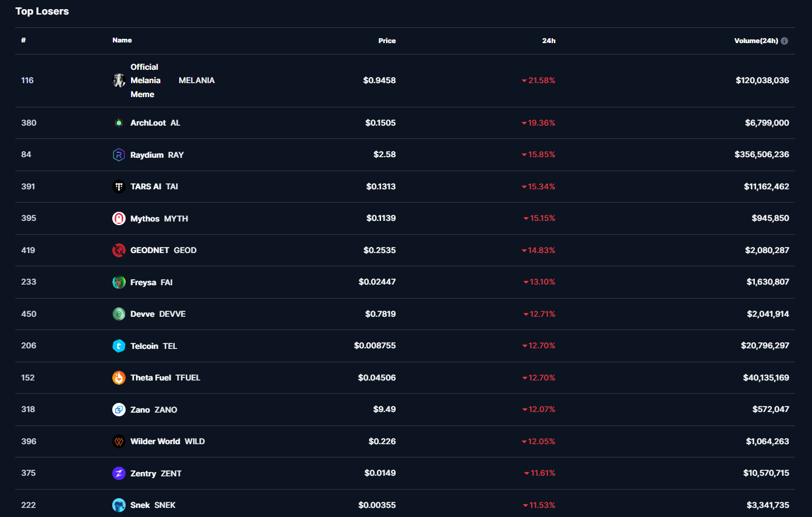Screen dimensions: 812x517
Task: Click the Volume(24h) column header
Action: (756, 41)
